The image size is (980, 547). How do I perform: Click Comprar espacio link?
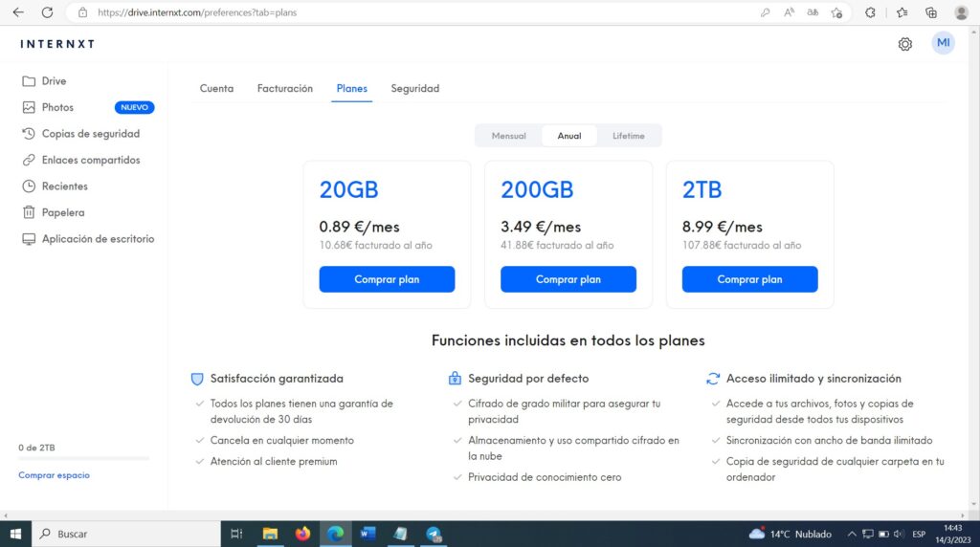(x=54, y=475)
